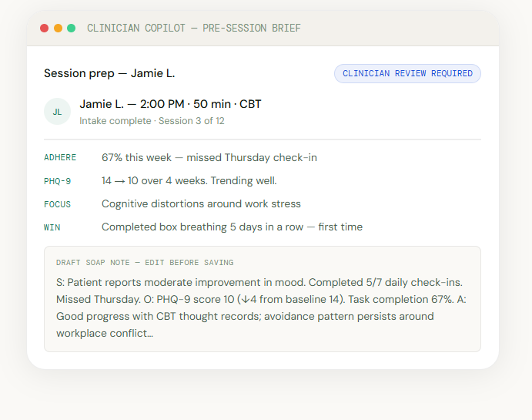Click the 67% this week adherence text
The image size is (532, 420).
[209, 158]
